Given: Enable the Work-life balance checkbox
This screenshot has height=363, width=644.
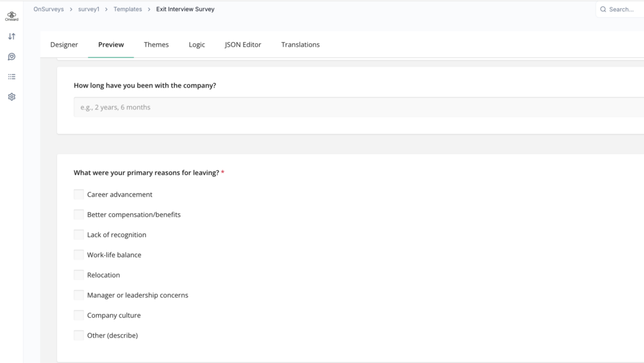Looking at the screenshot, I should 79,255.
